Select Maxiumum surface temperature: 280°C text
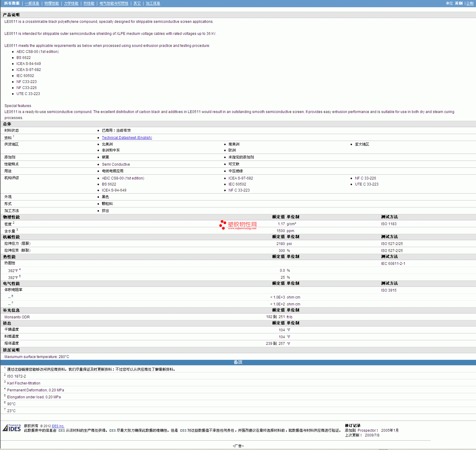Image resolution: width=476 pixels, height=450 pixels. (37, 357)
